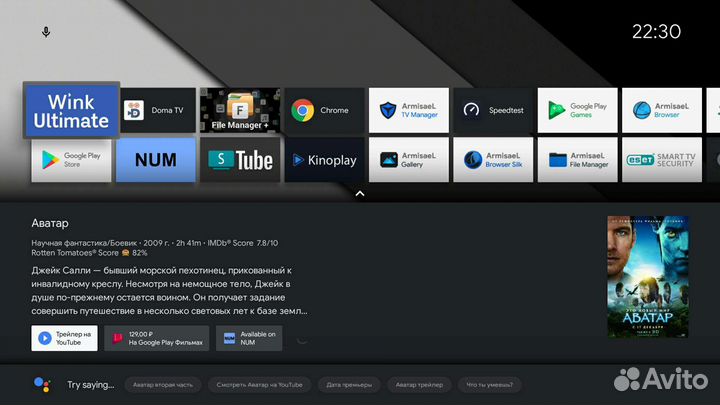Open ESET Smart TV Security
Screen dimensions: 720x405
click(x=661, y=160)
